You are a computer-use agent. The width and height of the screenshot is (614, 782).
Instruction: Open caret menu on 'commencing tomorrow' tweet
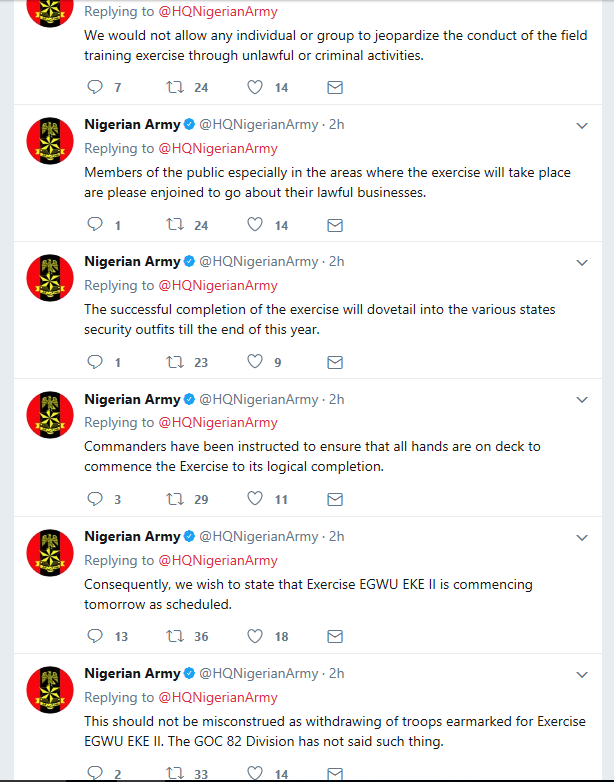(x=583, y=537)
